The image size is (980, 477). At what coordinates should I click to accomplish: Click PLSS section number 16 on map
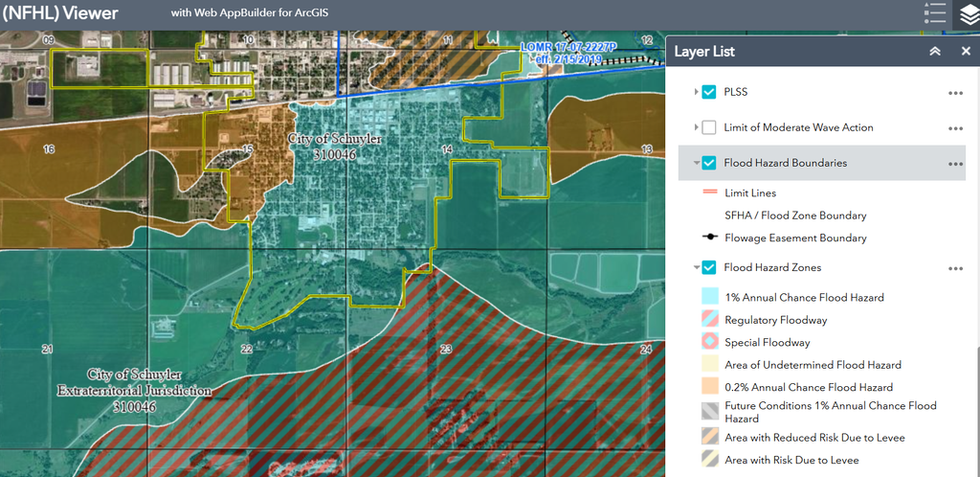(x=49, y=149)
